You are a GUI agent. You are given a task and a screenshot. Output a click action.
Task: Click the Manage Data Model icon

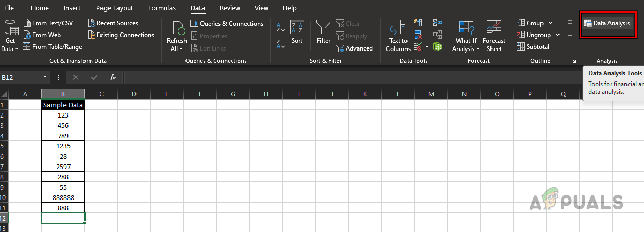point(437,47)
